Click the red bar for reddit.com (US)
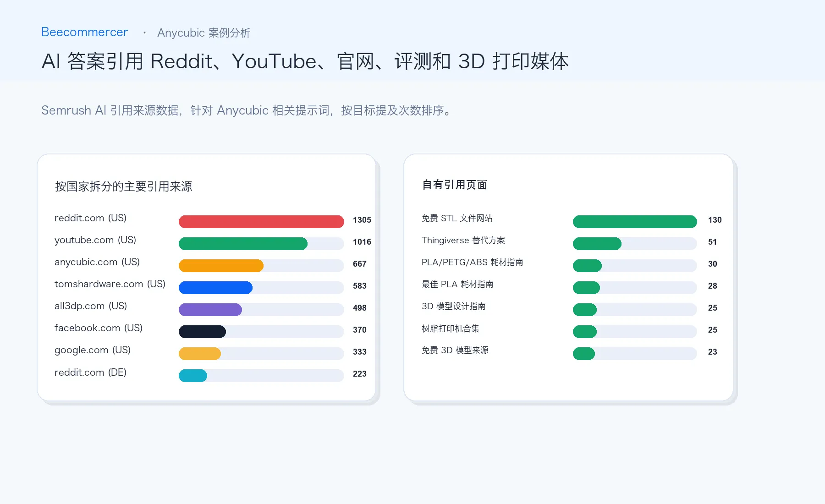The height and width of the screenshot is (504, 825). (x=261, y=222)
